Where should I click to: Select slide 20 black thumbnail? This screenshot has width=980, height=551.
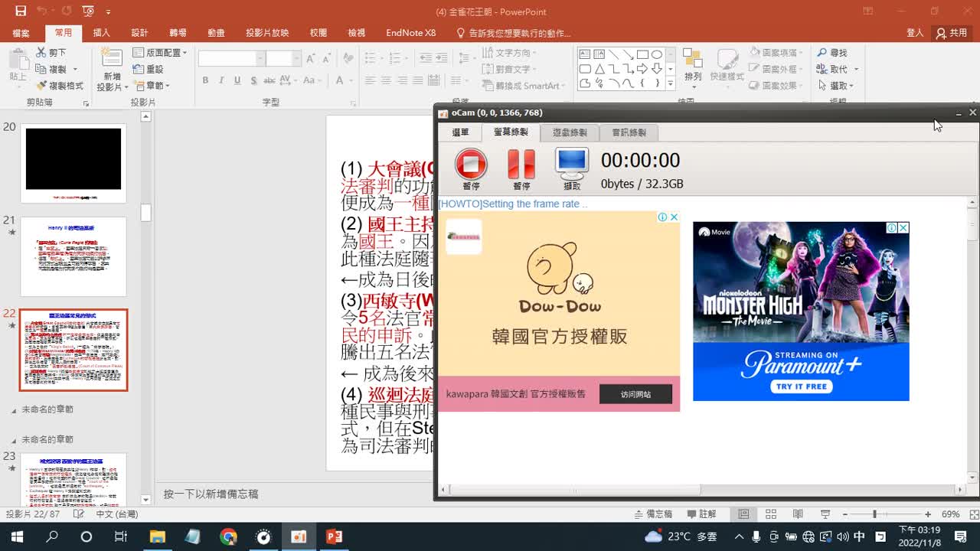tap(73, 163)
